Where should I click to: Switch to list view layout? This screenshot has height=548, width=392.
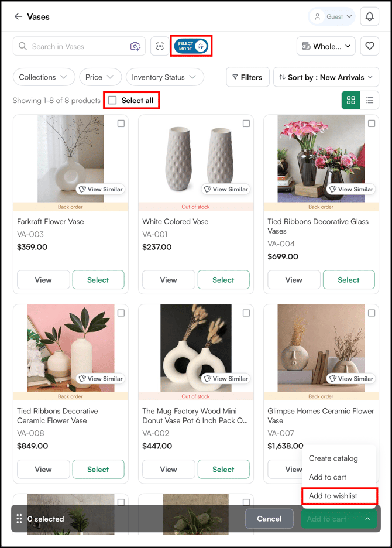[370, 100]
